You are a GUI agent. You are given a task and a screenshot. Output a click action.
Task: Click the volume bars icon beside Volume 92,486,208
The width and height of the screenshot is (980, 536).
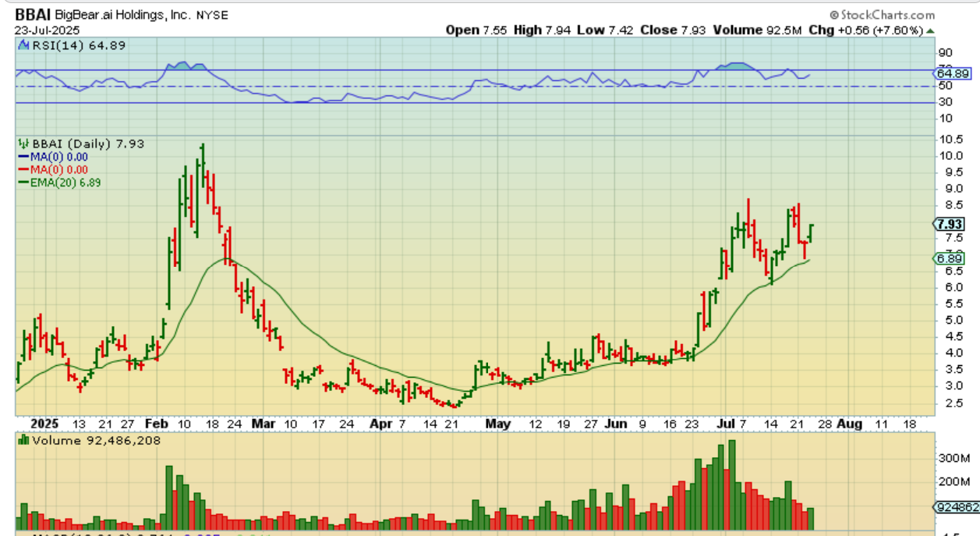pos(23,441)
